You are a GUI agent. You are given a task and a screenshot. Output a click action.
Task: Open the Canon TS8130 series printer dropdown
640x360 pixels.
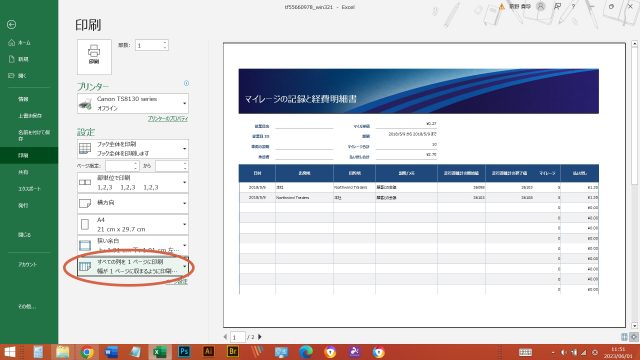pyautogui.click(x=133, y=103)
